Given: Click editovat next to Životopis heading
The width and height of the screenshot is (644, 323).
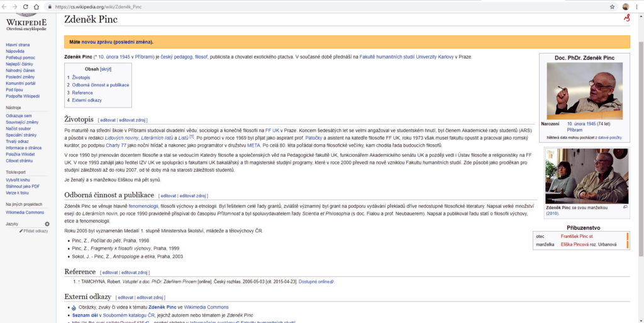Looking at the screenshot, I should click(x=108, y=120).
